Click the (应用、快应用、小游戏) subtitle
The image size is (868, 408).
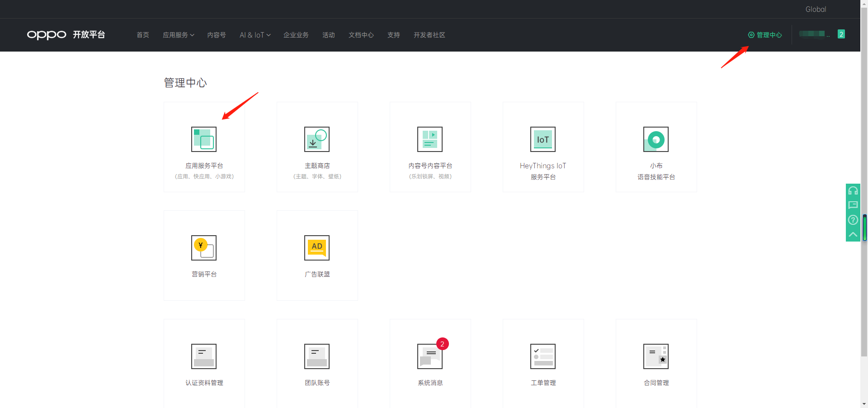[204, 176]
